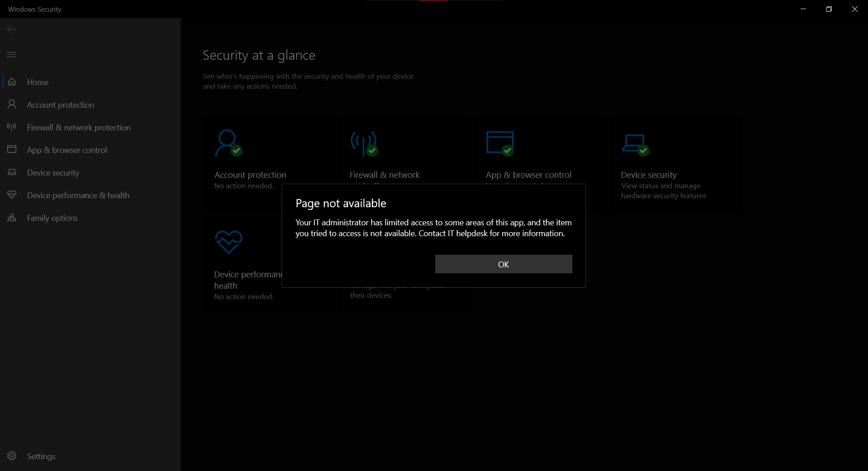
Task: Go to App & browser control in the sidebar
Action: click(x=67, y=150)
